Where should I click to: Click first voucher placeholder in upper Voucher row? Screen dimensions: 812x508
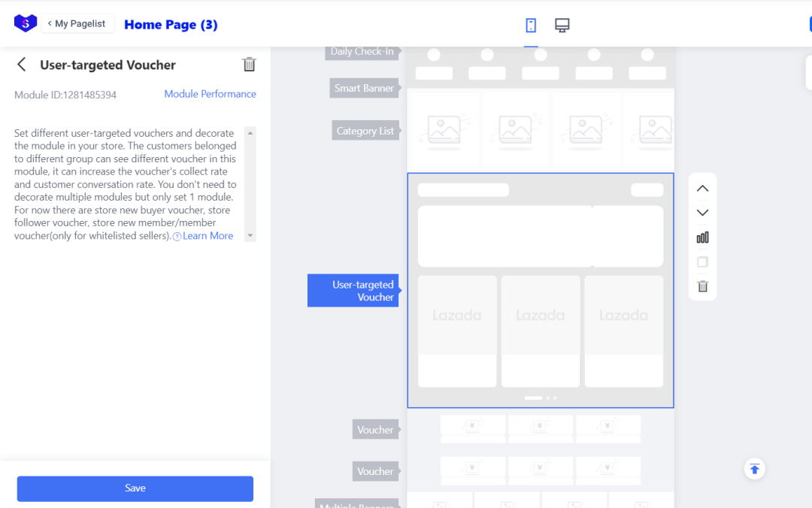(x=473, y=428)
